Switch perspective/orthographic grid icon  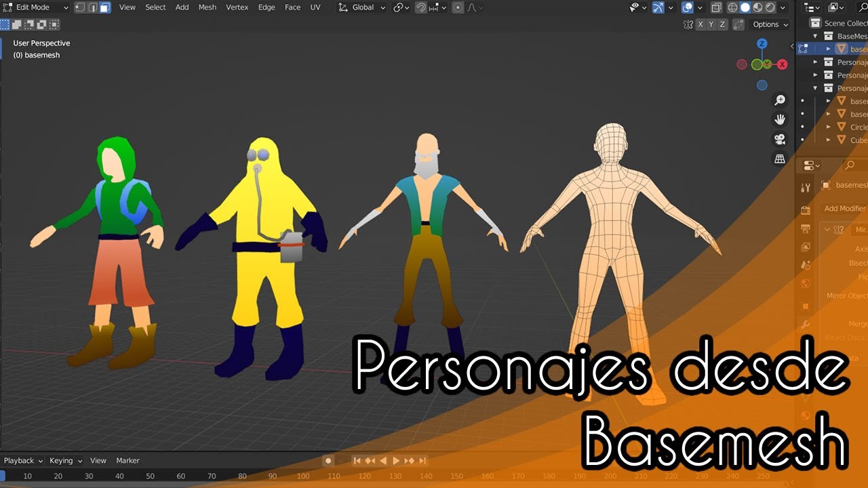[x=780, y=159]
